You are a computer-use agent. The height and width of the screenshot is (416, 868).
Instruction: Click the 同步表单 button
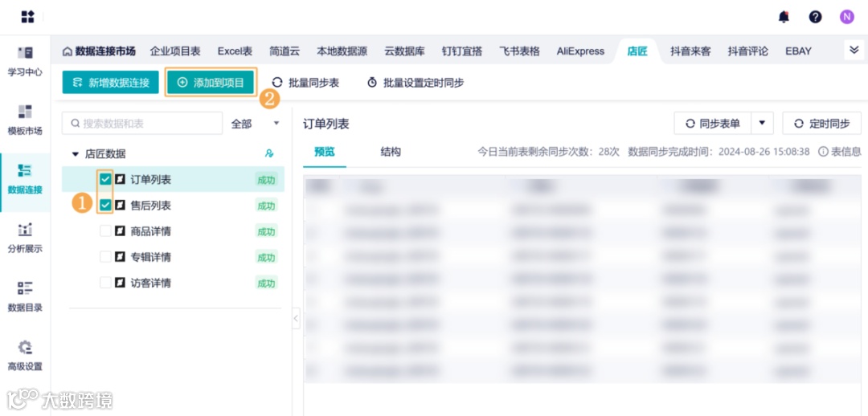[712, 124]
